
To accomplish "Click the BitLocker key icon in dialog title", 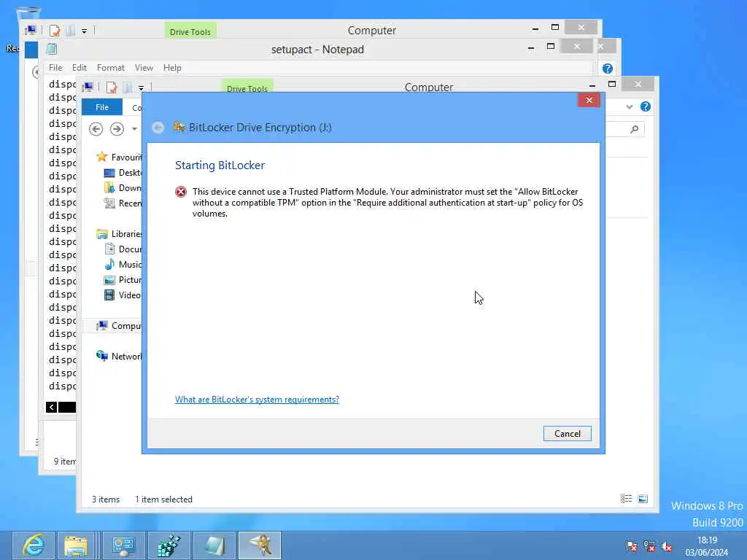I will point(179,127).
